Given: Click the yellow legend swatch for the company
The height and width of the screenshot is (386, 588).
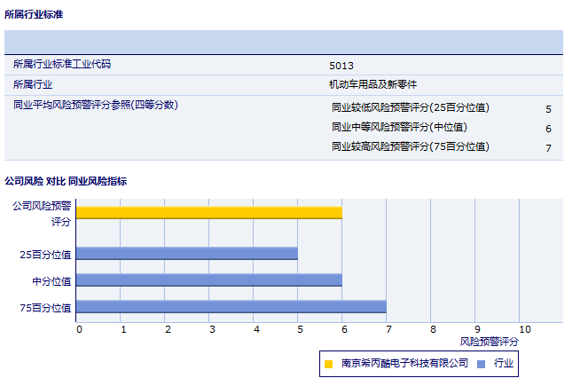Looking at the screenshot, I should 328,364.
